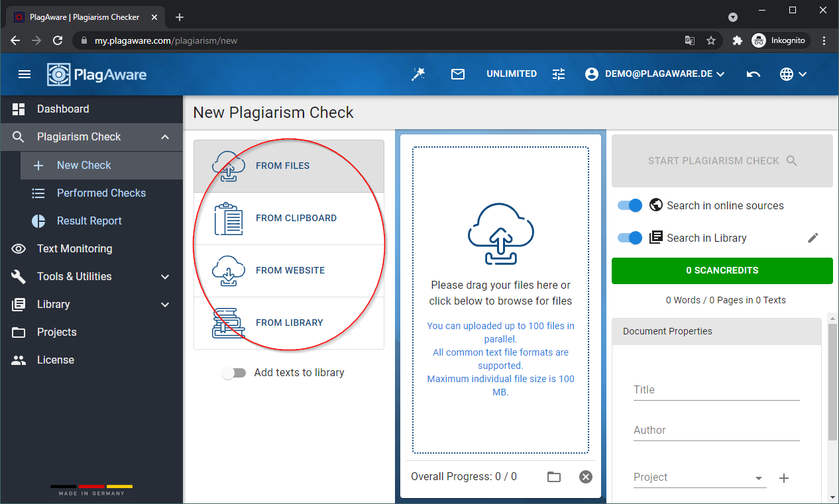Screen dimensions: 839x504
Task: Open Chrome three-dot menu
Action: coord(824,40)
